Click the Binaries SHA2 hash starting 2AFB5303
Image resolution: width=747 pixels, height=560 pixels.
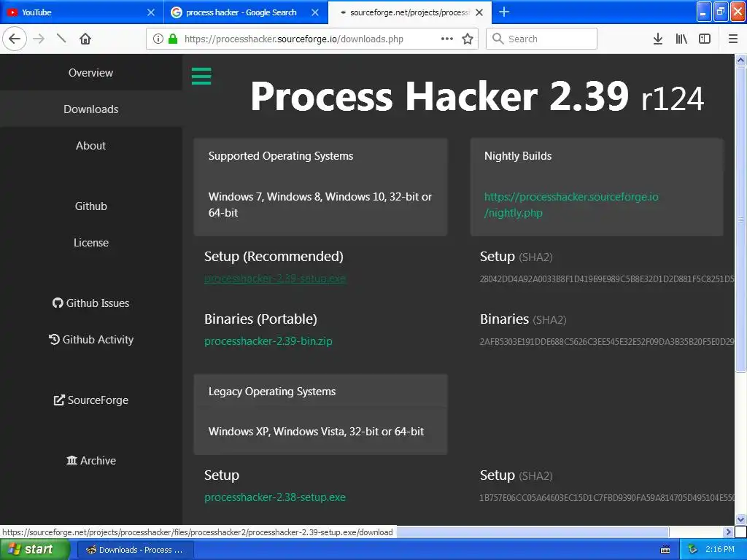607,342
